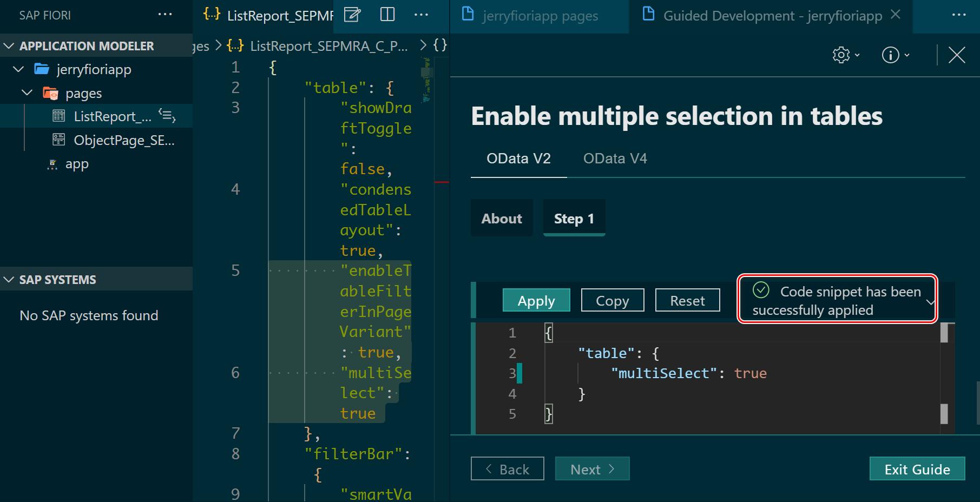Select the jerryfioriapp folder icon
The width and height of the screenshot is (980, 502).
[x=42, y=69]
